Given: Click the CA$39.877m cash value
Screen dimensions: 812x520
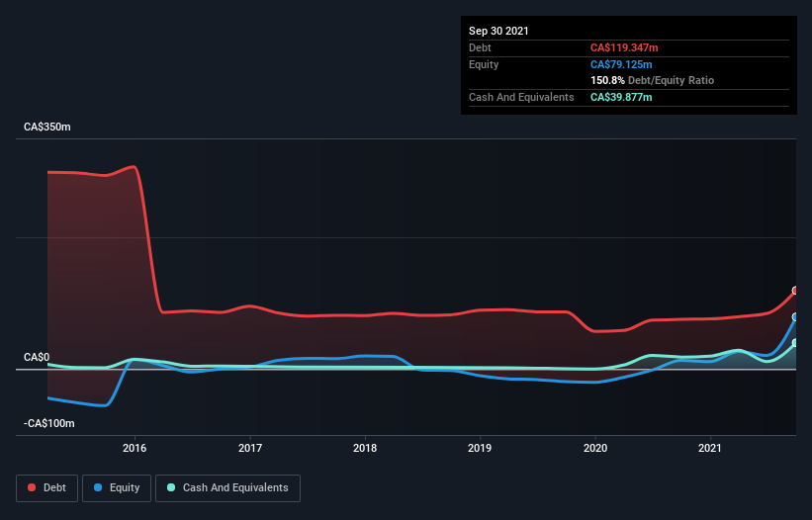Looking at the screenshot, I should click(x=621, y=97).
